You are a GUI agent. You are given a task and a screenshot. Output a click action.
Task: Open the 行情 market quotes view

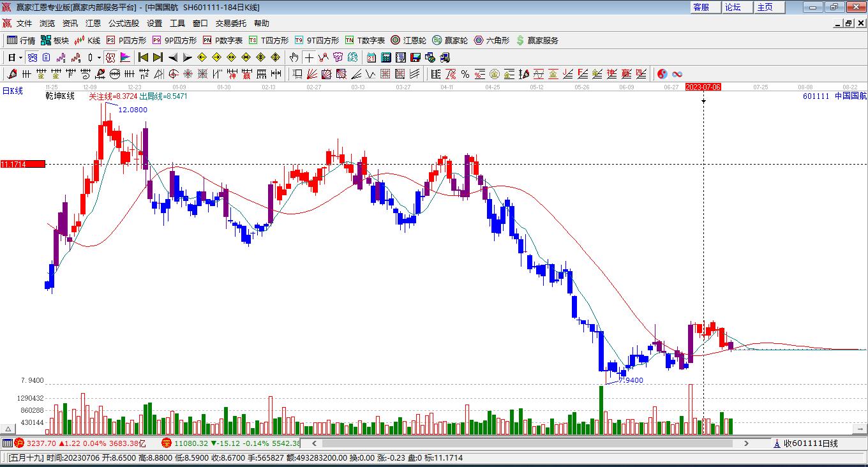click(20, 40)
